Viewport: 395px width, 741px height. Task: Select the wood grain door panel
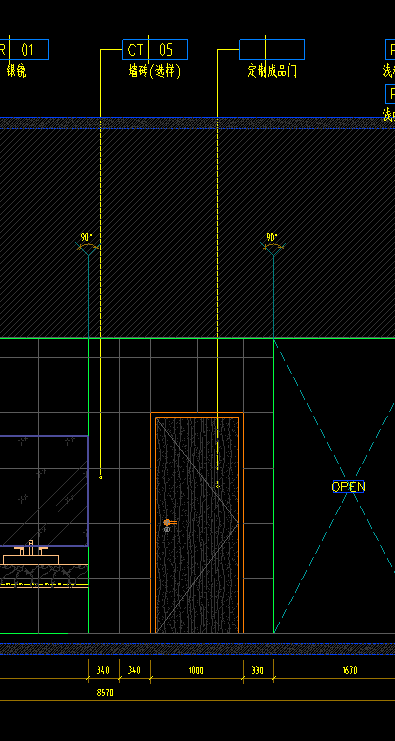pyautogui.click(x=197, y=525)
